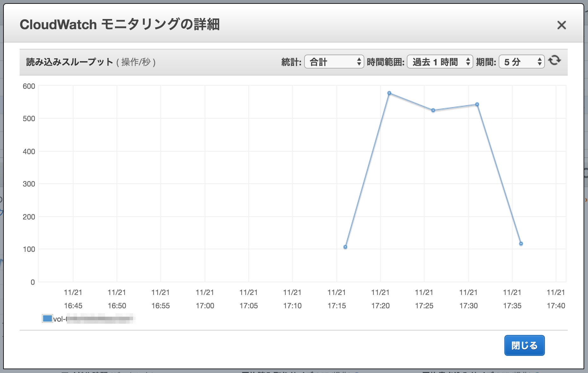Click the data point near 17:30
Image resolution: width=588 pixels, height=373 pixels.
coord(477,104)
